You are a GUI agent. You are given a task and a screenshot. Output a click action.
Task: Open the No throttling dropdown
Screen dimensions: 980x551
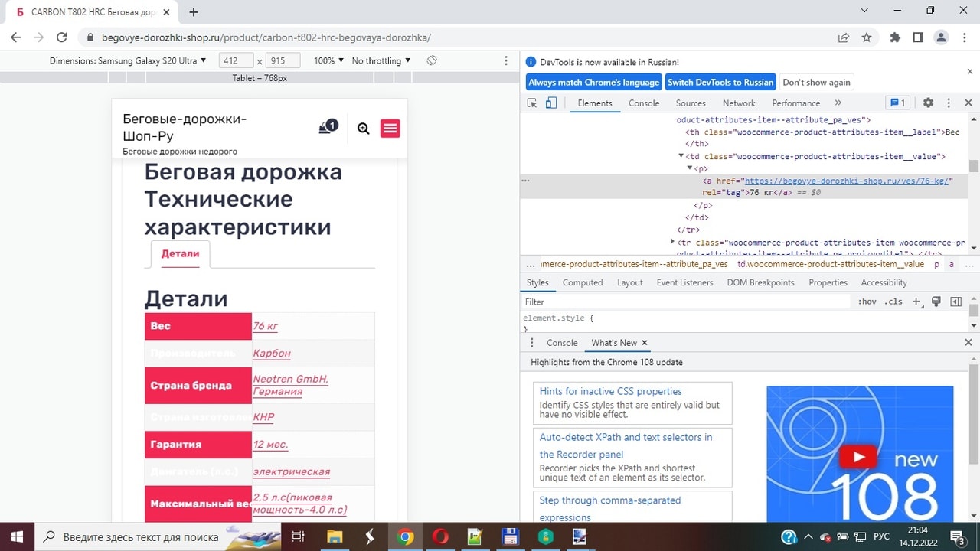point(381,60)
